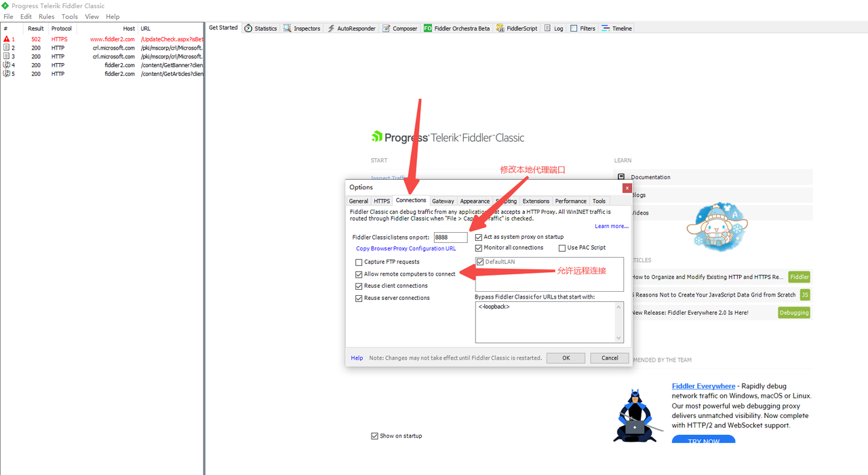
Task: Toggle the Filters tab checkbox
Action: pos(574,28)
